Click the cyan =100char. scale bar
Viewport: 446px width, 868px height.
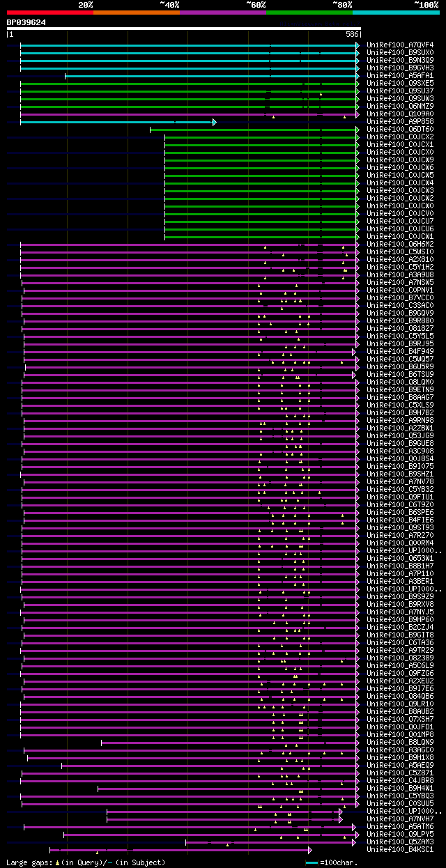pyautogui.click(x=312, y=862)
